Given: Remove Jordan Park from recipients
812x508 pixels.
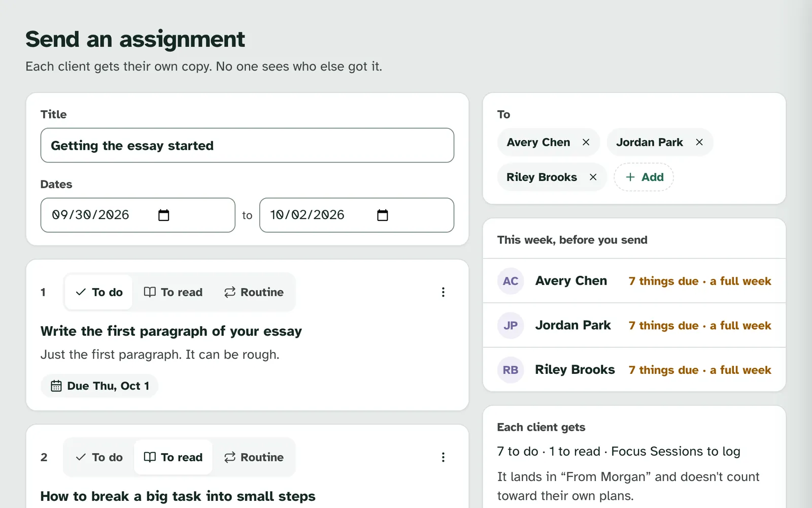Looking at the screenshot, I should click(x=699, y=142).
